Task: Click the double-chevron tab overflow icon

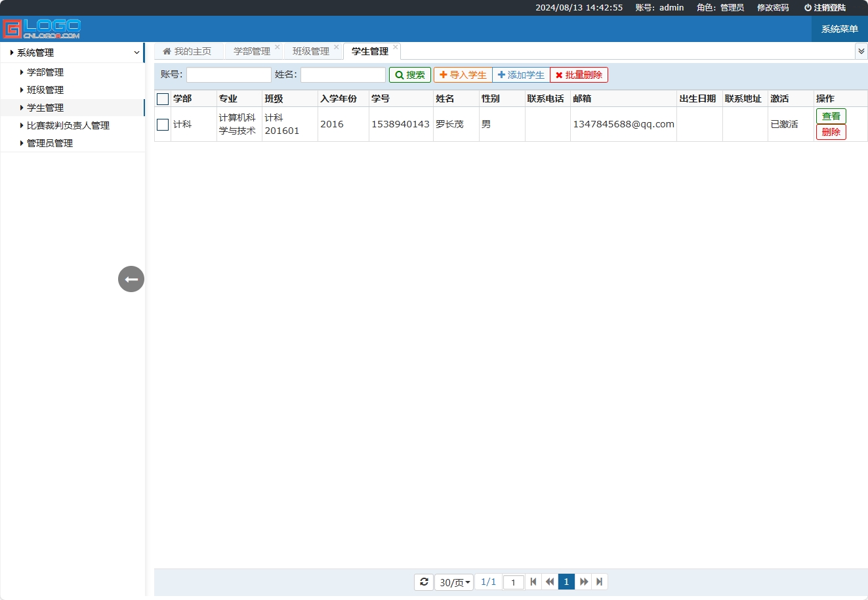Action: [861, 51]
